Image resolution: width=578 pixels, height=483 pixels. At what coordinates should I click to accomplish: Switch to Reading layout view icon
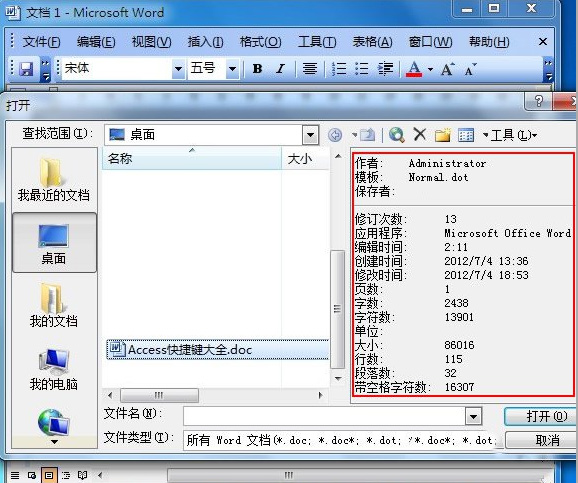click(83, 475)
